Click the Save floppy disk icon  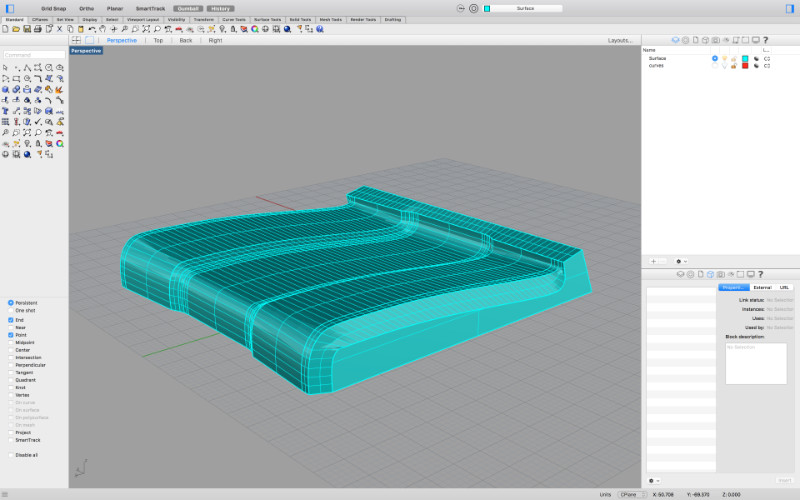click(x=27, y=29)
